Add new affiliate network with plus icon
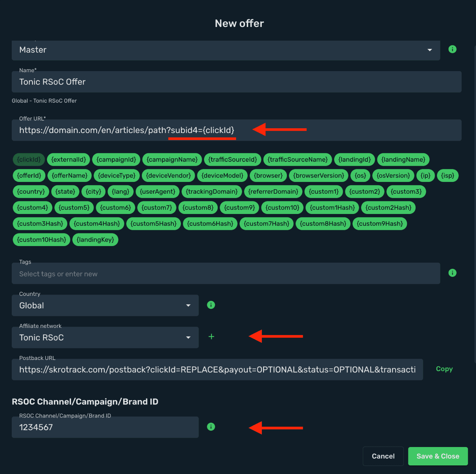476x474 pixels. [x=211, y=337]
